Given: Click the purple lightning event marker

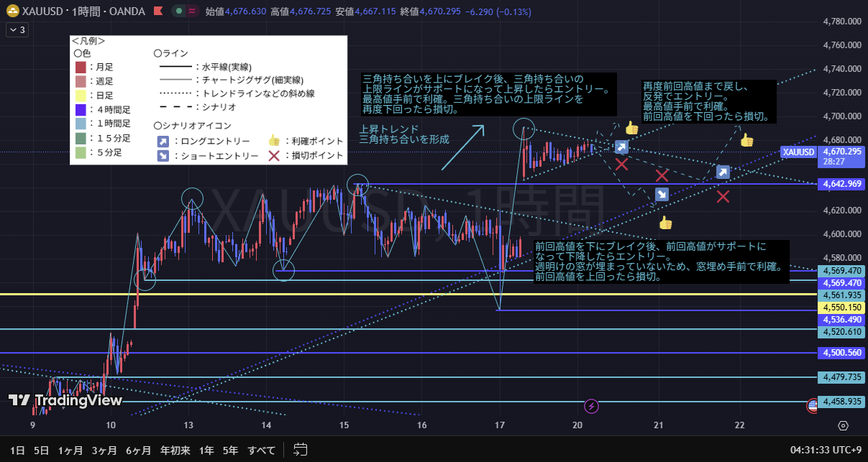Looking at the screenshot, I should tap(591, 407).
